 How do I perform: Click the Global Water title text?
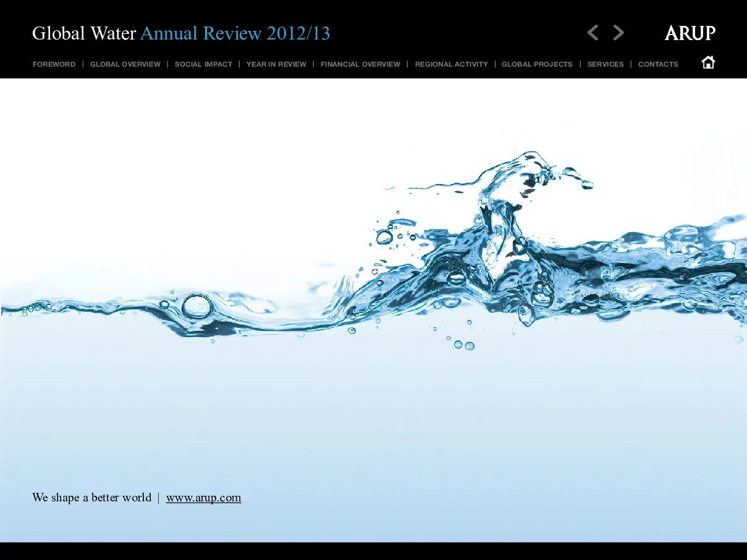[84, 33]
